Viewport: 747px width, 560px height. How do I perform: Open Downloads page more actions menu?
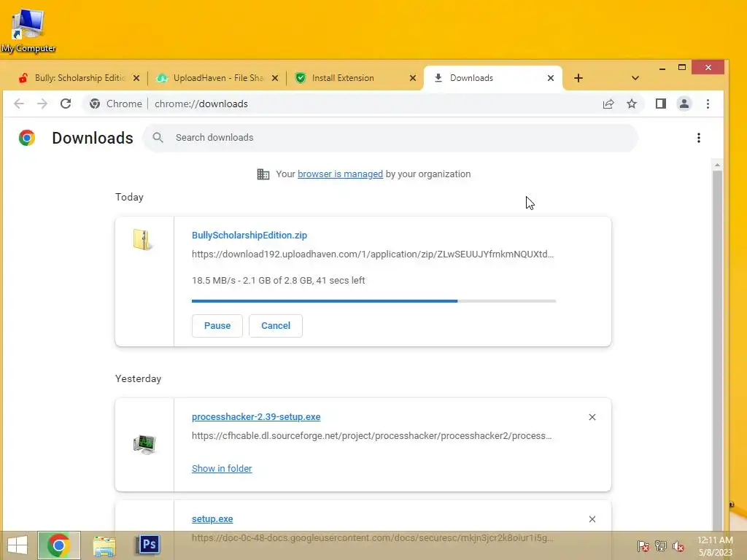coord(699,138)
